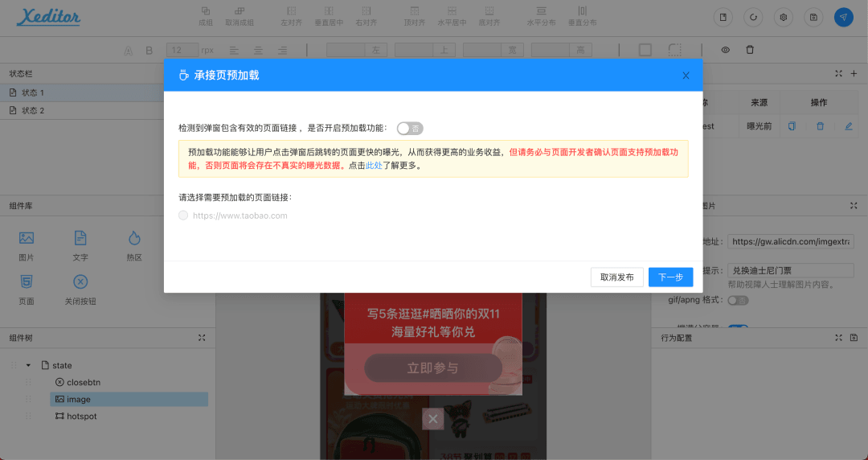This screenshot has height=460, width=868.
Task: Click delete icon in the 曝光前 row
Action: tap(821, 126)
